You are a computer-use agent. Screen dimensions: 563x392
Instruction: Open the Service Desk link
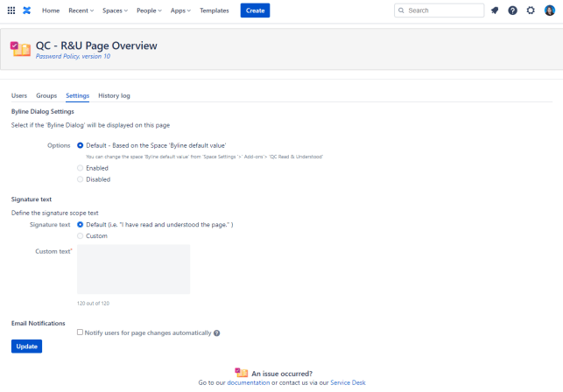click(x=348, y=382)
